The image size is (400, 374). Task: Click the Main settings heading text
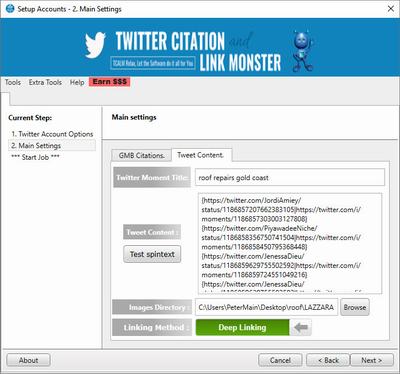(134, 117)
